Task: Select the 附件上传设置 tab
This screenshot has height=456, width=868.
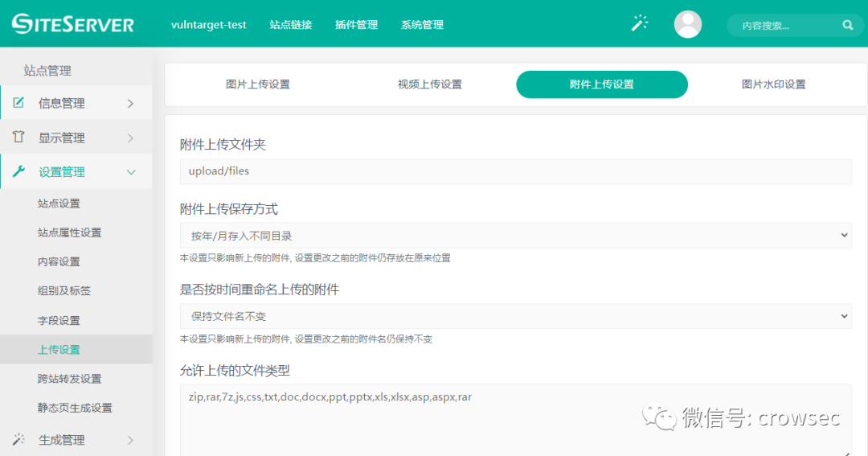Action: coord(602,84)
